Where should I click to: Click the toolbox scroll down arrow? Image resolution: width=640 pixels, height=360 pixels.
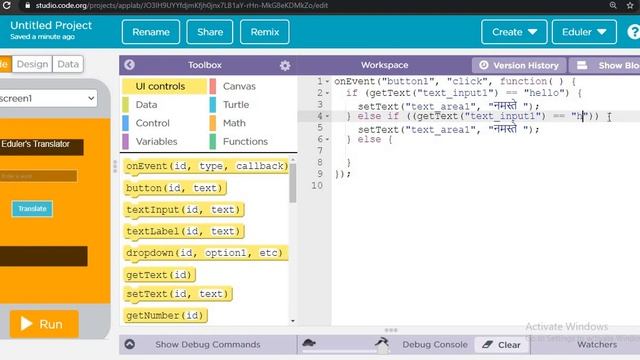tap(293, 321)
